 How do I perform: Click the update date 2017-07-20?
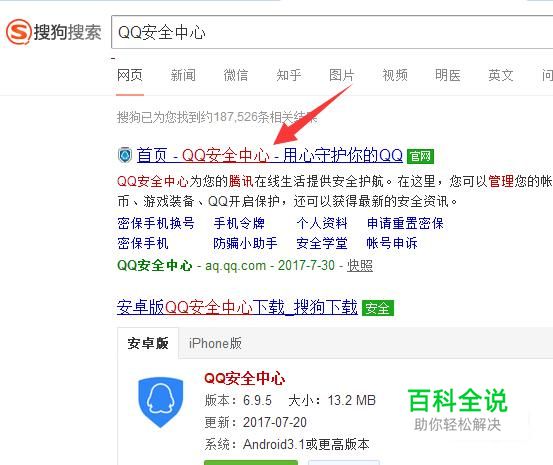tap(275, 422)
